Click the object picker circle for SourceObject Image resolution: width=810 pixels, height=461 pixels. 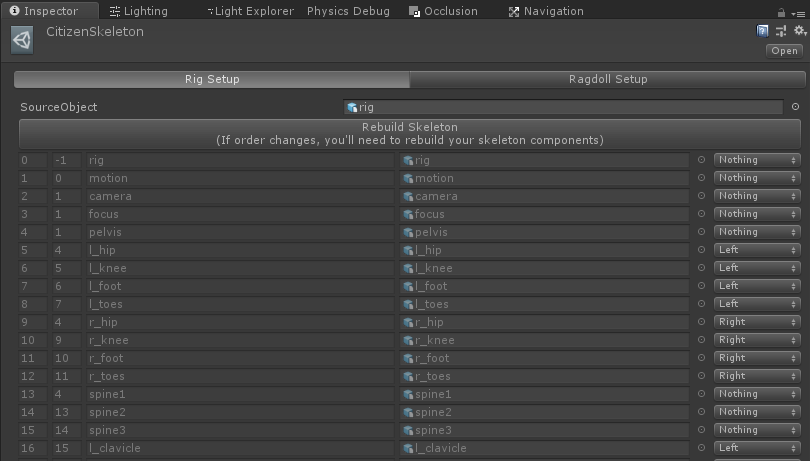tap(796, 106)
